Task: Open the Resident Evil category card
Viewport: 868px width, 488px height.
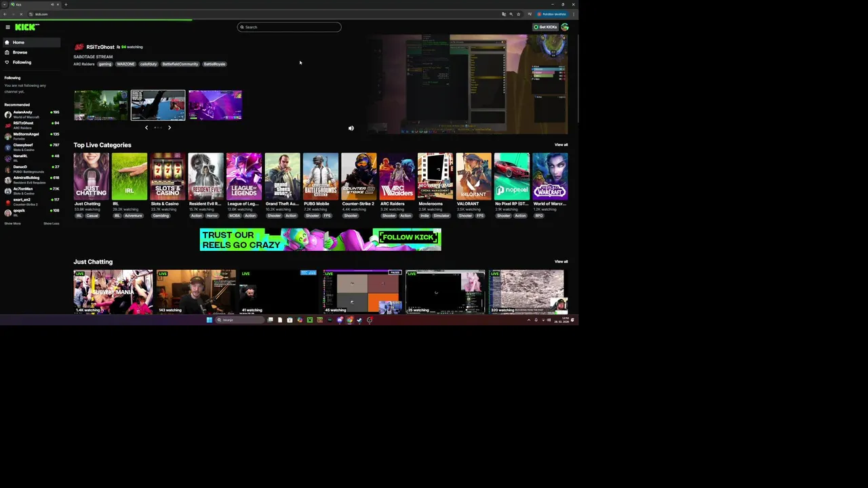Action: point(205,176)
